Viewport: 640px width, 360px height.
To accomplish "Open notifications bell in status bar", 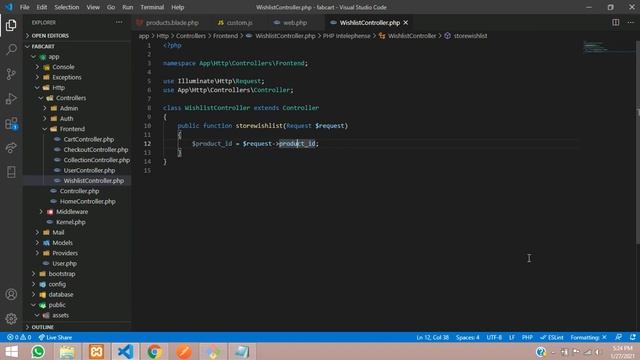I will (633, 337).
